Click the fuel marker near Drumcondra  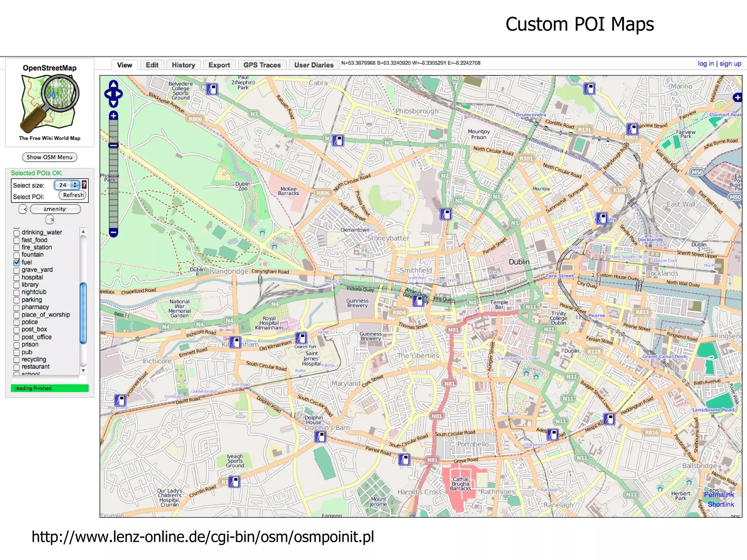tap(589, 89)
